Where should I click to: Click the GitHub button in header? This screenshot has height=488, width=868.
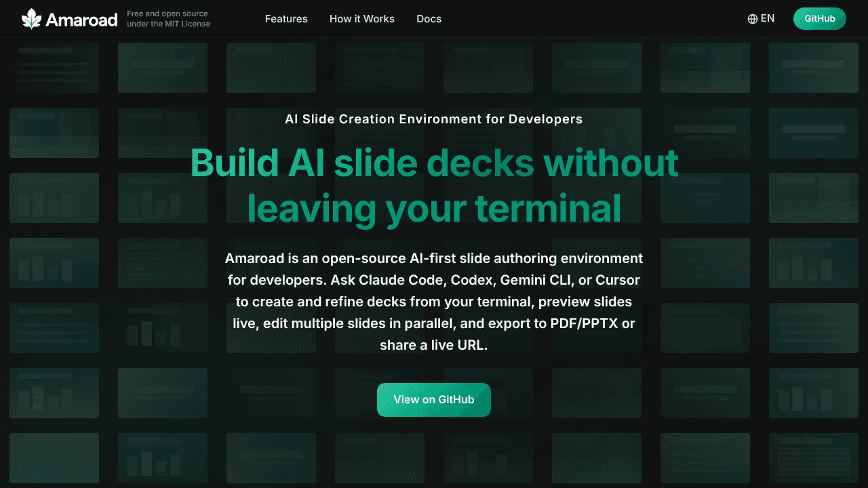tap(820, 19)
